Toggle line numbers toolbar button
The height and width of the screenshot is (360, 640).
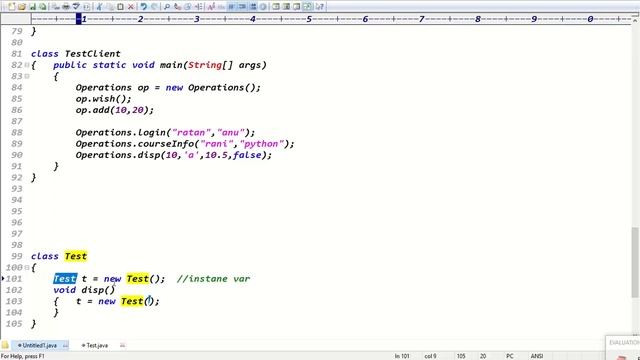tap(253, 7)
